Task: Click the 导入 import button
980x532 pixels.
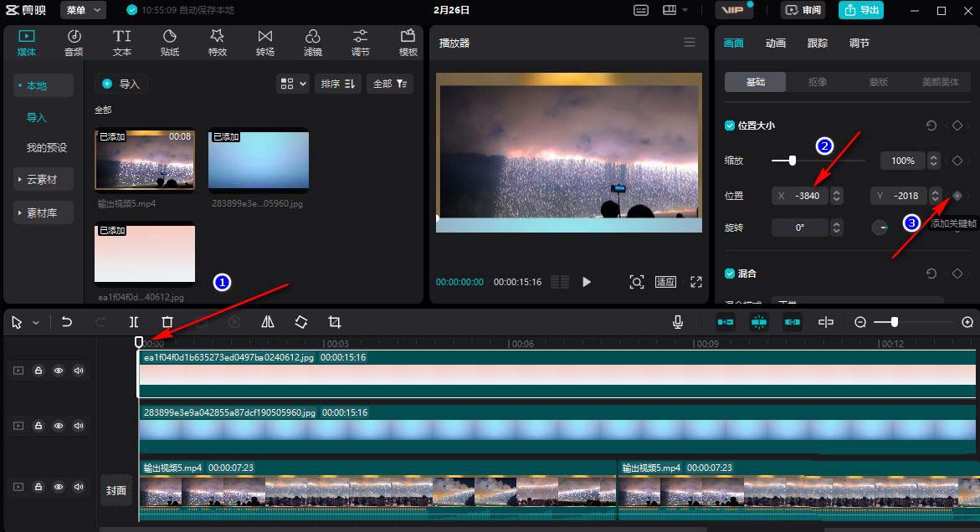Action: click(121, 84)
